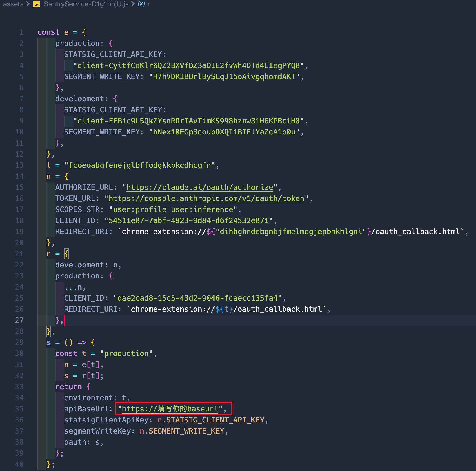The height and width of the screenshot is (471, 476).
Task: Click the 'r' symbol breadcrumb
Action: 149,4
